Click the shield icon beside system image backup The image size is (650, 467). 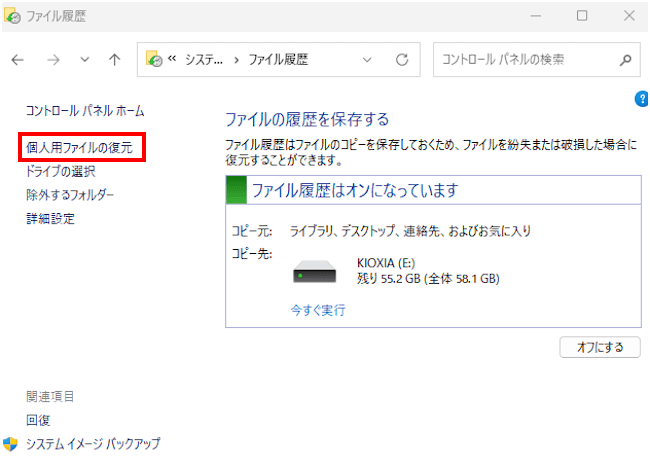(x=10, y=444)
